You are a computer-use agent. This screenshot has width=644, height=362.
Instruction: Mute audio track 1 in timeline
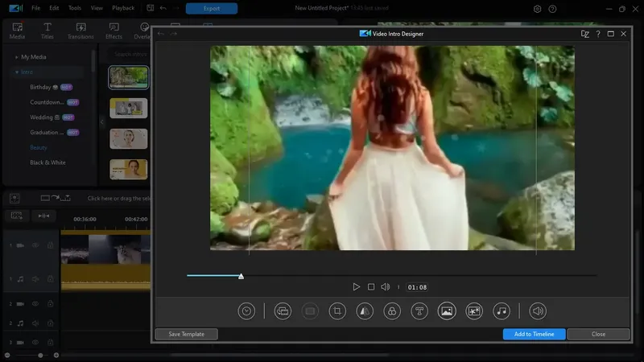pos(35,278)
